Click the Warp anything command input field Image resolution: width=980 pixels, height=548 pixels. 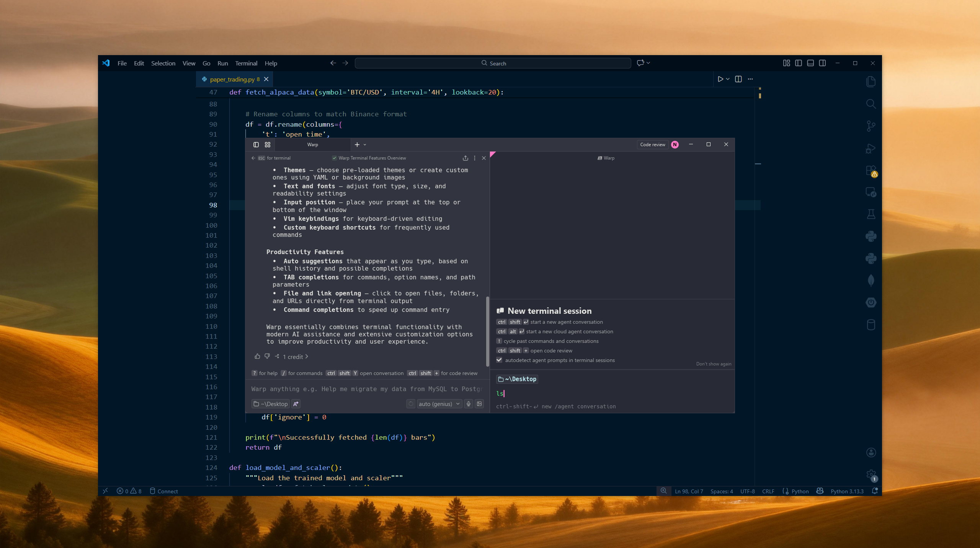click(x=364, y=389)
